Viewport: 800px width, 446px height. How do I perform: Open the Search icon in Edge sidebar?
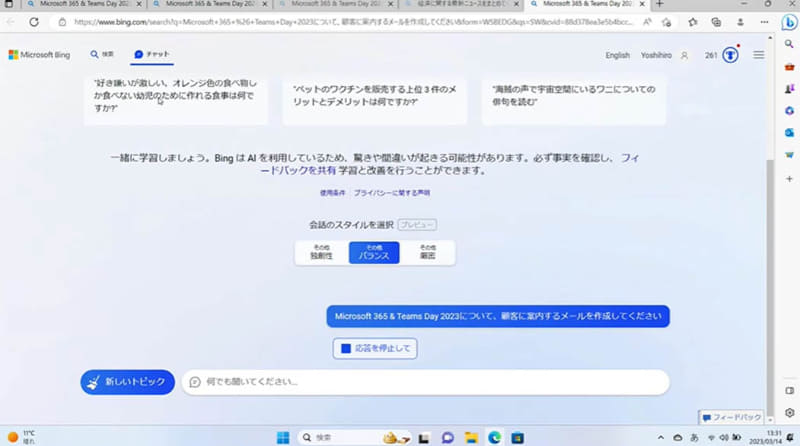(x=789, y=44)
